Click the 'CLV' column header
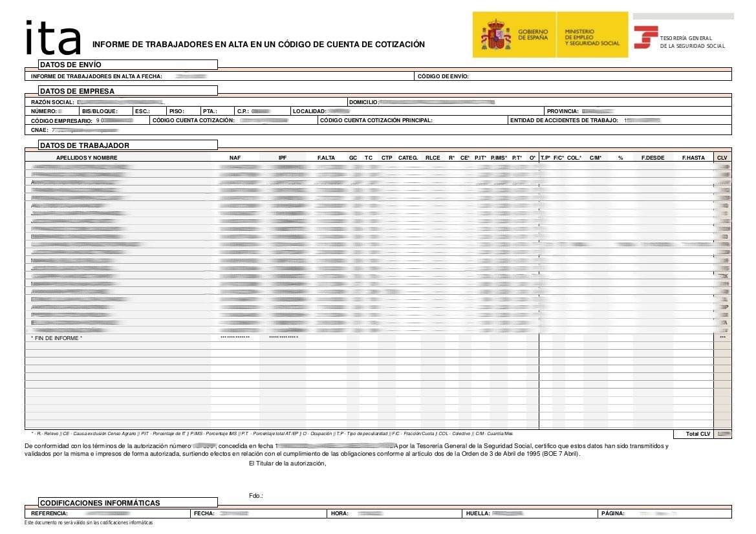Screen dimensions: 756x534 (x=722, y=158)
